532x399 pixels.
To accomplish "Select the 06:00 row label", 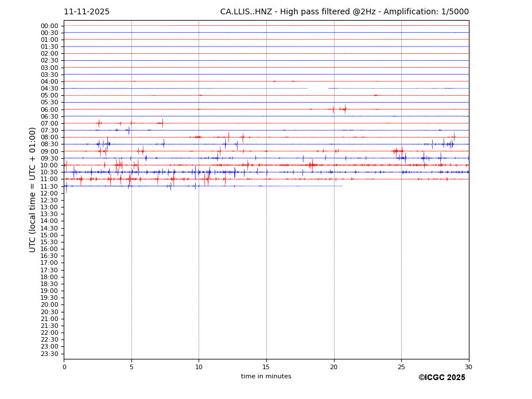I will coord(49,109).
